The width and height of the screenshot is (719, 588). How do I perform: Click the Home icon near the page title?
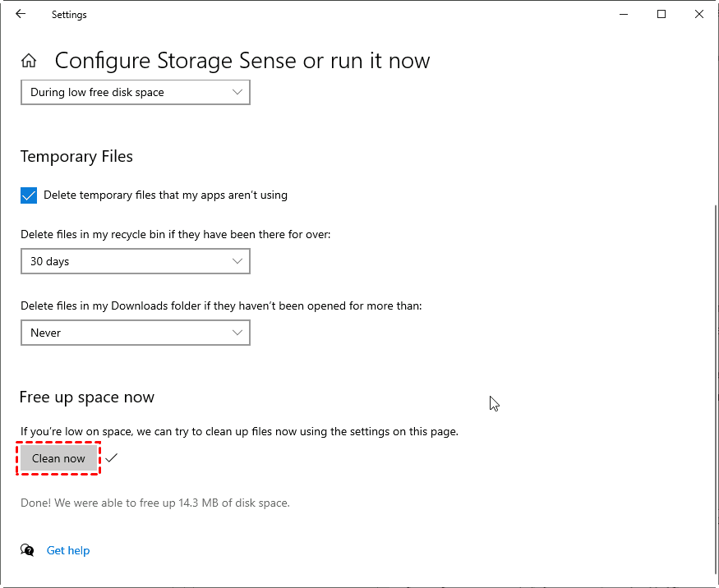click(28, 60)
